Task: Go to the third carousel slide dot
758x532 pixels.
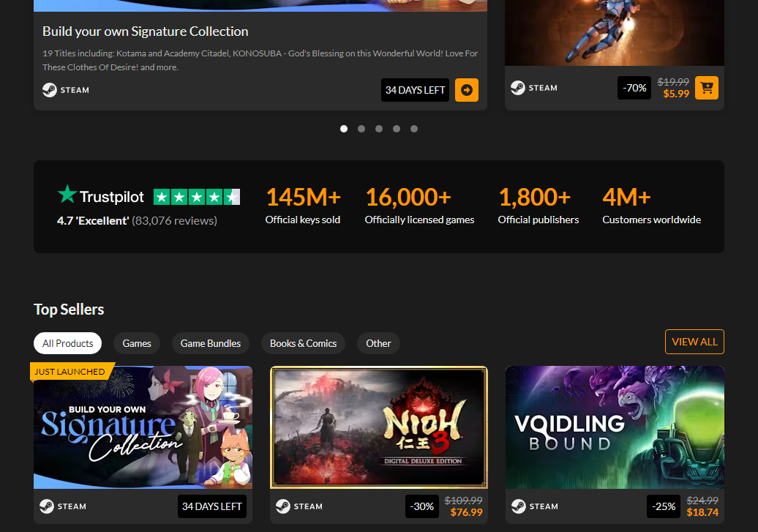Action: pos(379,129)
